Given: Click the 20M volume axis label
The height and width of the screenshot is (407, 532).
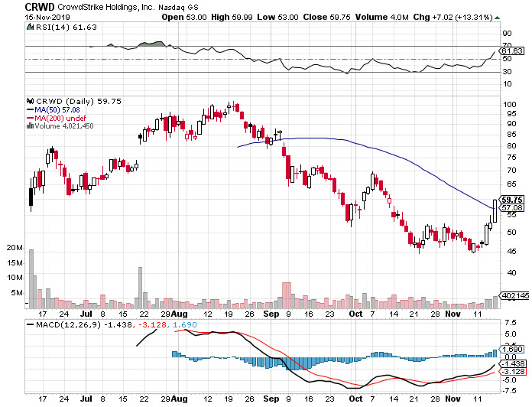Looking at the screenshot, I should point(15,248).
